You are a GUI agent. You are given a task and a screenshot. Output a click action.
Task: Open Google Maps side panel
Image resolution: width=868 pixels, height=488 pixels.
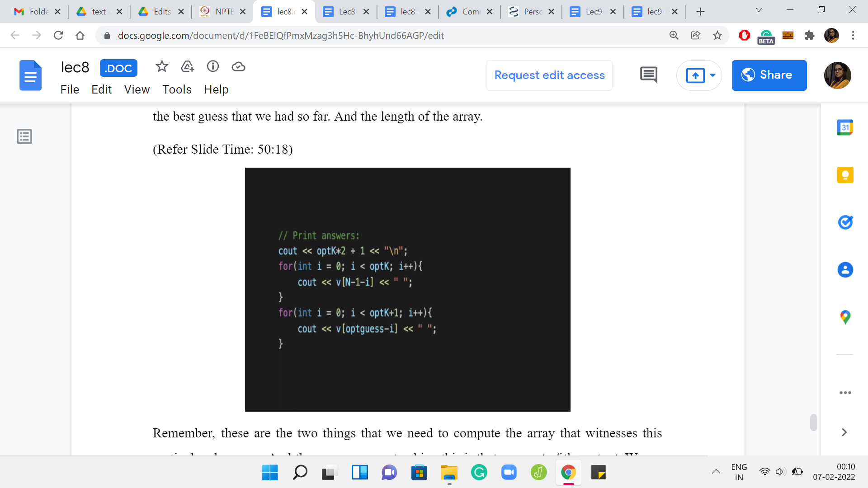point(845,317)
